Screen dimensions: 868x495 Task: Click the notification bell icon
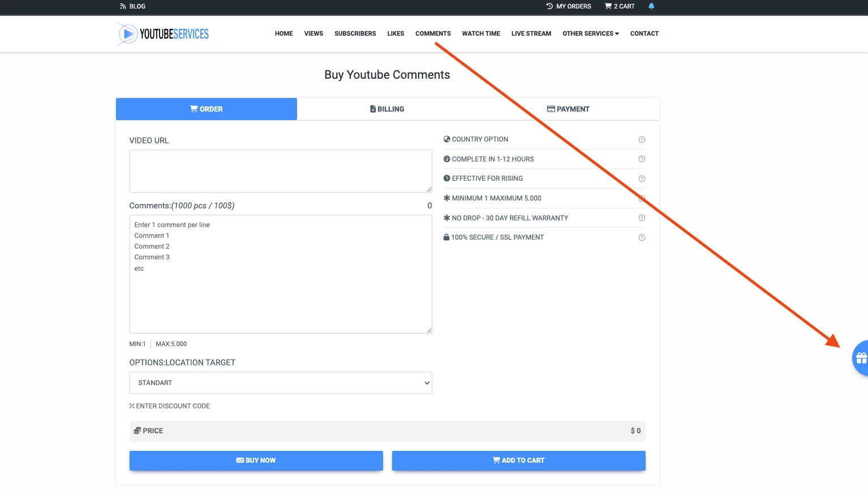(x=651, y=6)
